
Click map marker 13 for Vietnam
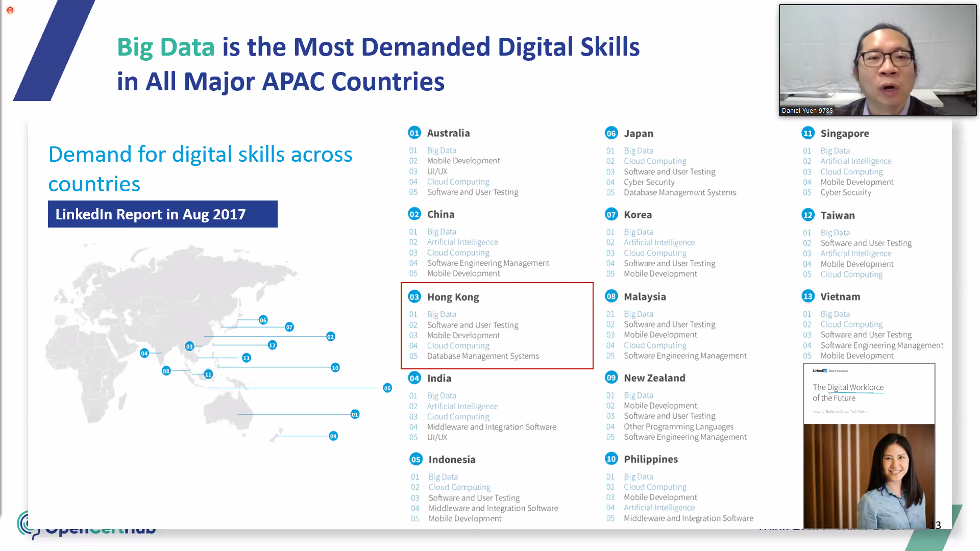pos(247,358)
